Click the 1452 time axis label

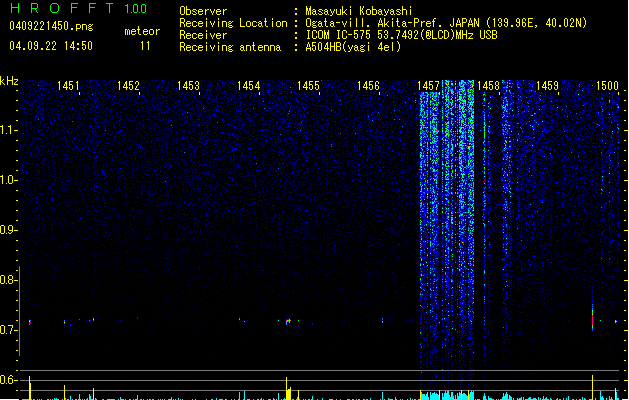pos(128,85)
